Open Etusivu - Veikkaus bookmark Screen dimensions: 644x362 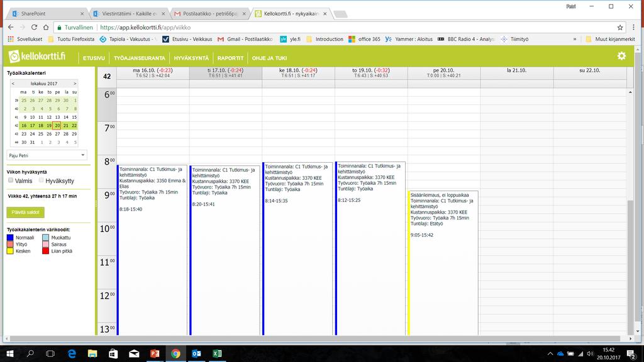point(187,39)
